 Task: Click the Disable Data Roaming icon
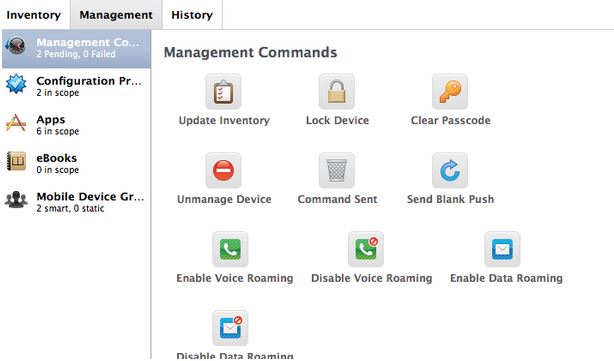click(230, 328)
